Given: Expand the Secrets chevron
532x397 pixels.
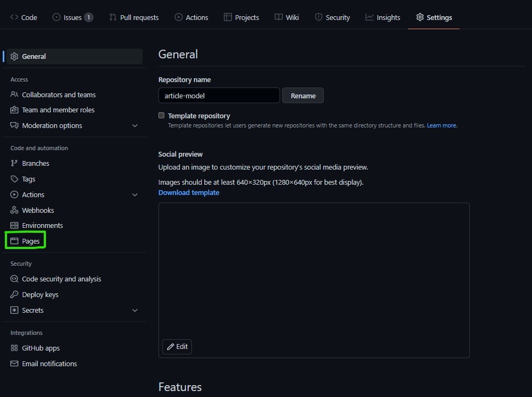Looking at the screenshot, I should (135, 311).
